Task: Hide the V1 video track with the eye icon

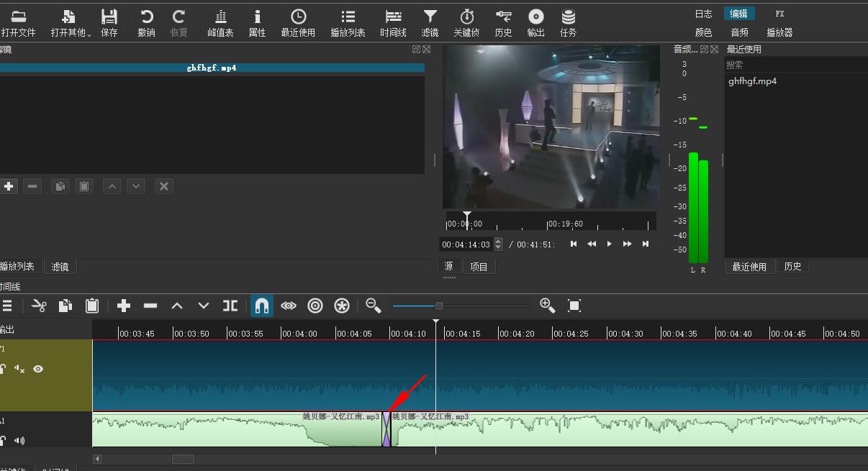Action: (38, 369)
